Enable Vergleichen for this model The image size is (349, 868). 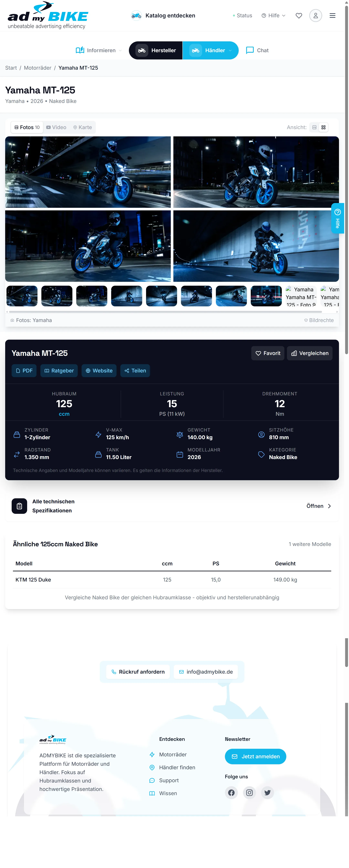(x=309, y=353)
